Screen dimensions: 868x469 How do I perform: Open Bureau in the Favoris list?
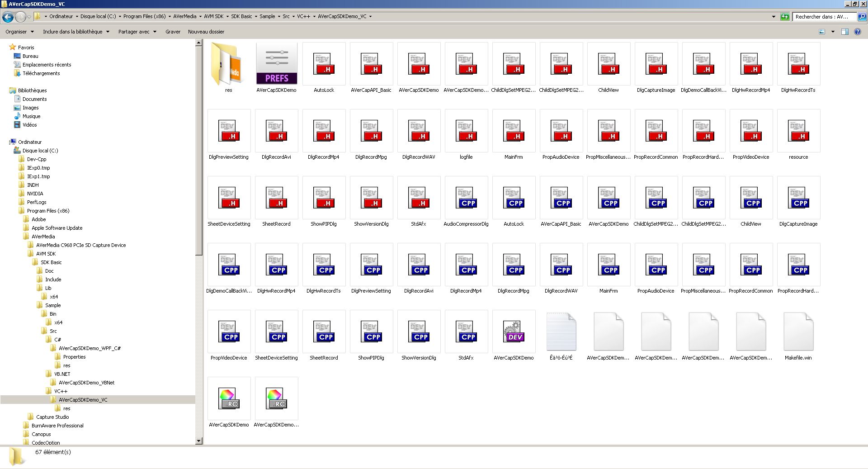click(x=30, y=56)
